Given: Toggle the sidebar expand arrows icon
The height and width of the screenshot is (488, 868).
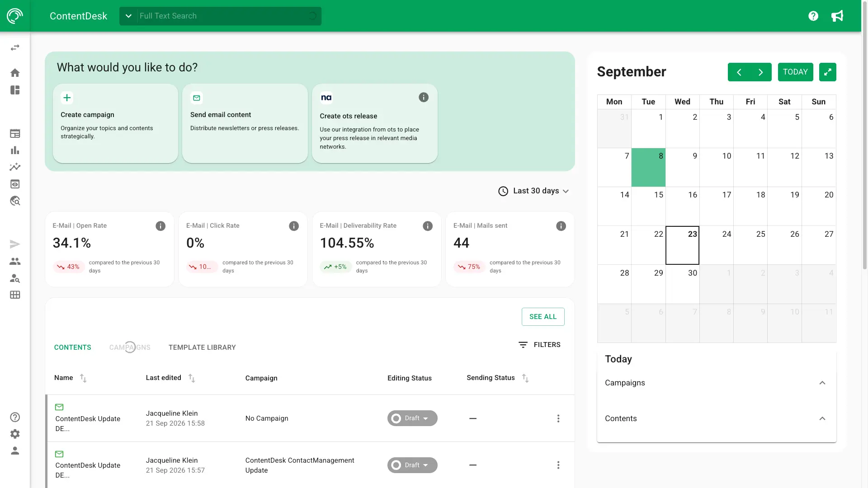Looking at the screenshot, I should 15,47.
